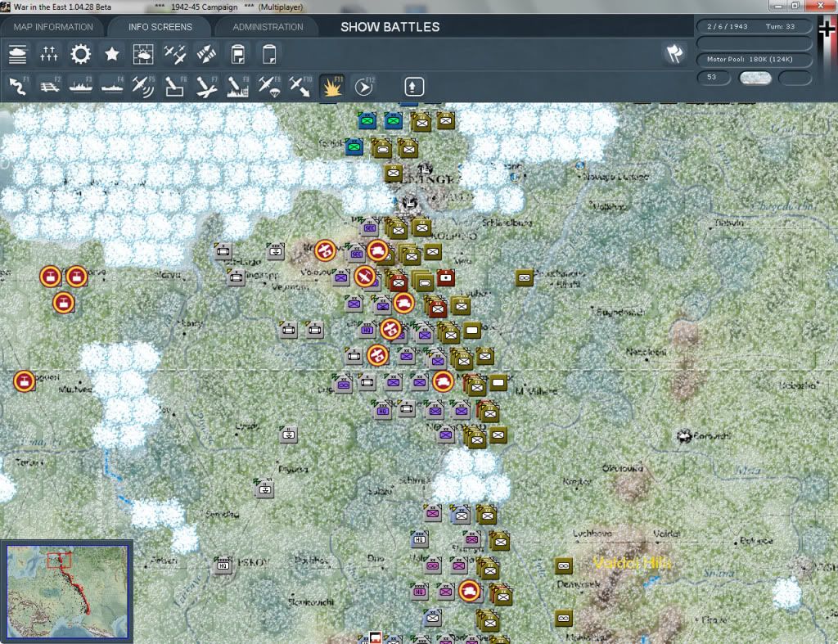Enable F3 naval transport mode

click(x=81, y=87)
